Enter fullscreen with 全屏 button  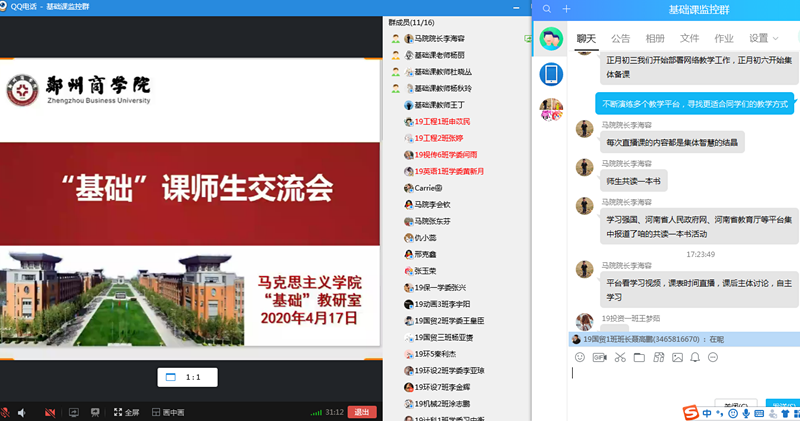[127, 412]
